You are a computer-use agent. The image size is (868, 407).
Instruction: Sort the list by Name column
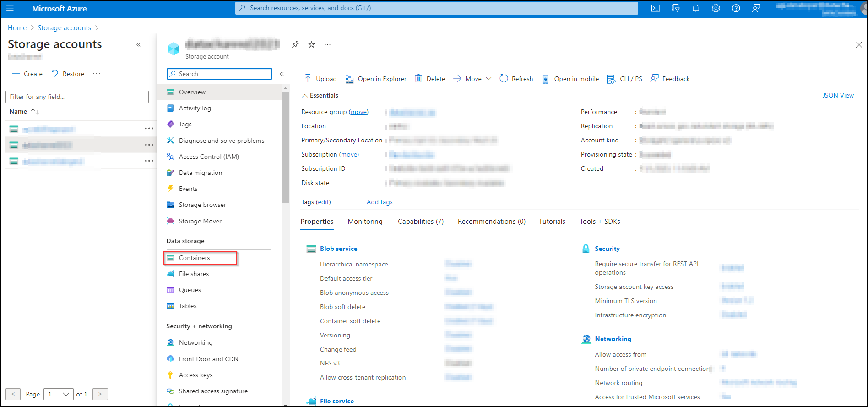pyautogui.click(x=24, y=111)
